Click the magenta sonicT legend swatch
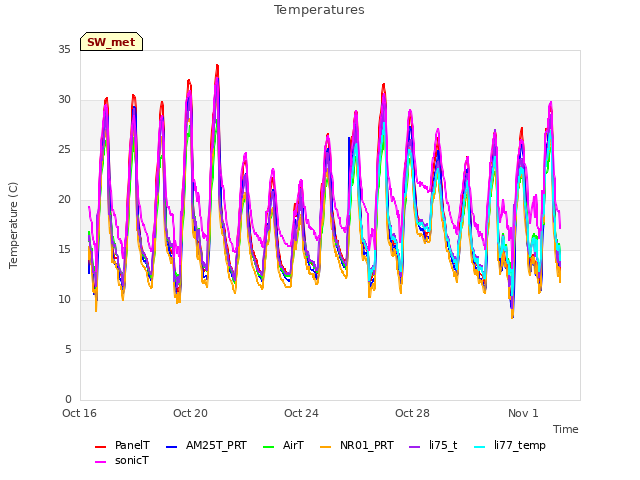 [x=100, y=462]
